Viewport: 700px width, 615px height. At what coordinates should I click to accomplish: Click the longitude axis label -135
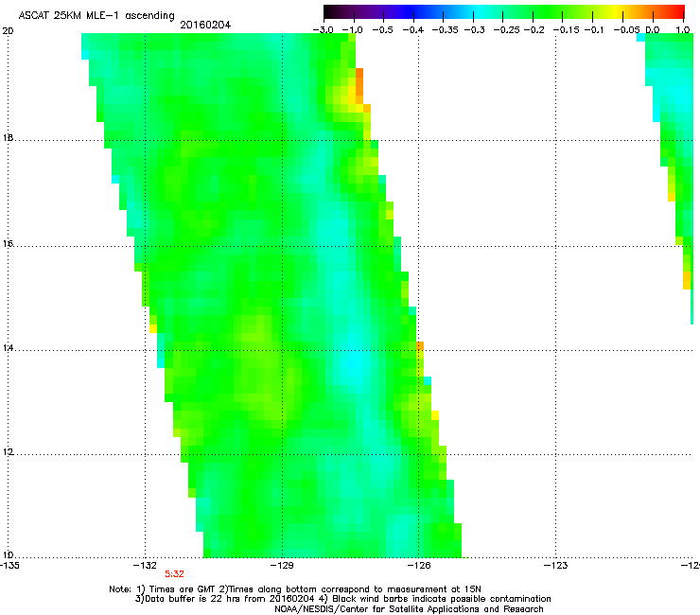9,566
